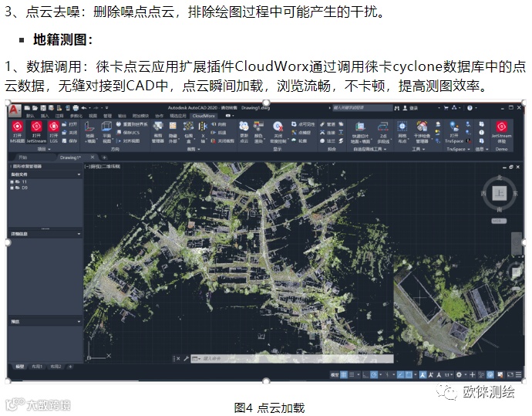Click the close section button

pos(223,140)
